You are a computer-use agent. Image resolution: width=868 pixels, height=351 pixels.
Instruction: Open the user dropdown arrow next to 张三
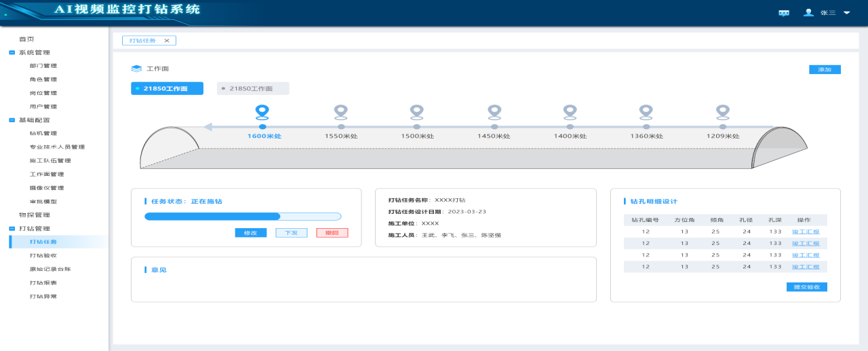click(x=846, y=13)
